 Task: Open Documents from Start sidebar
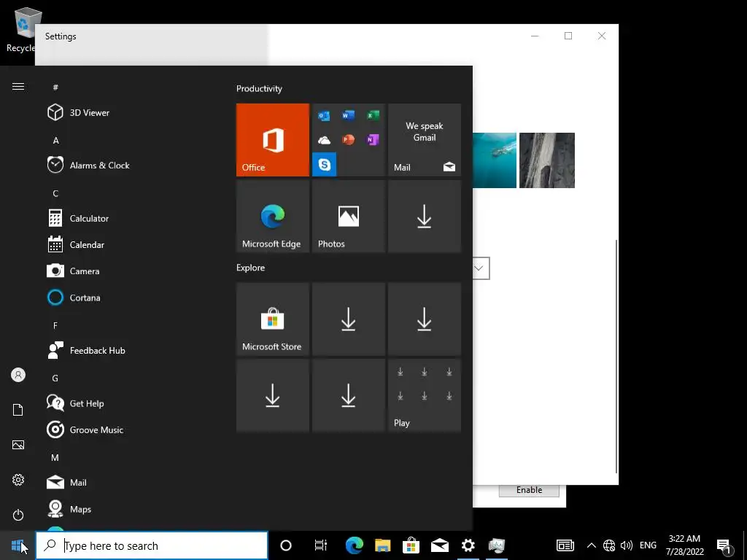point(18,410)
